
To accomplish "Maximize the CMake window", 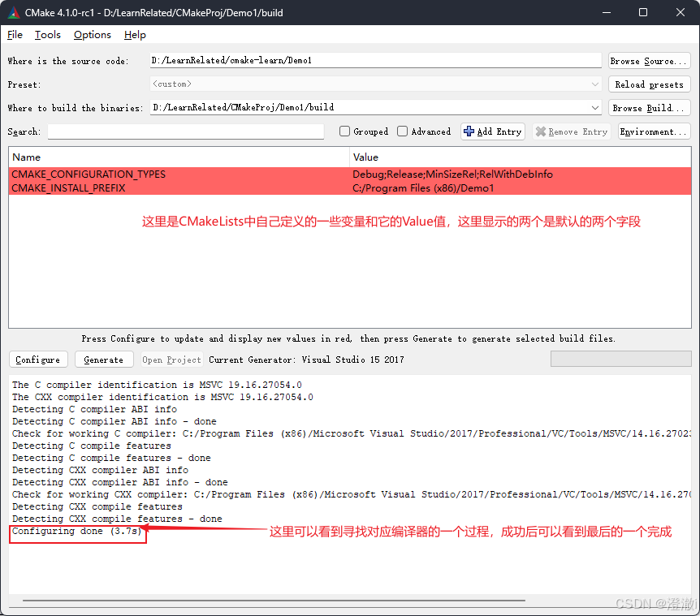I will (x=643, y=12).
